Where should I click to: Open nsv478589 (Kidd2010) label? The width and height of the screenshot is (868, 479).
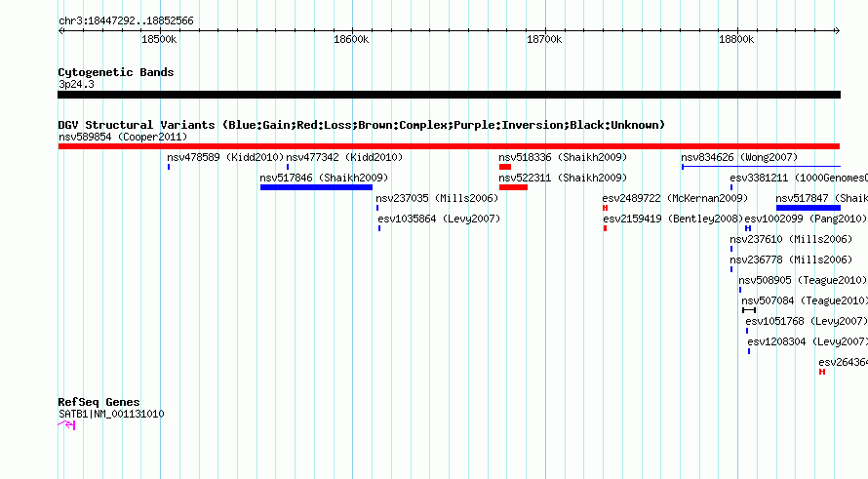coord(225,157)
